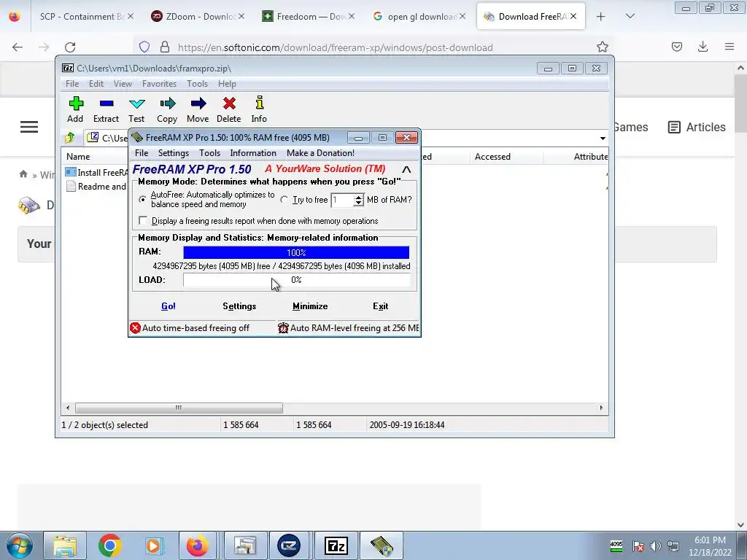
Task: Click the Info icon in 7-Zip toolbar
Action: (x=259, y=103)
